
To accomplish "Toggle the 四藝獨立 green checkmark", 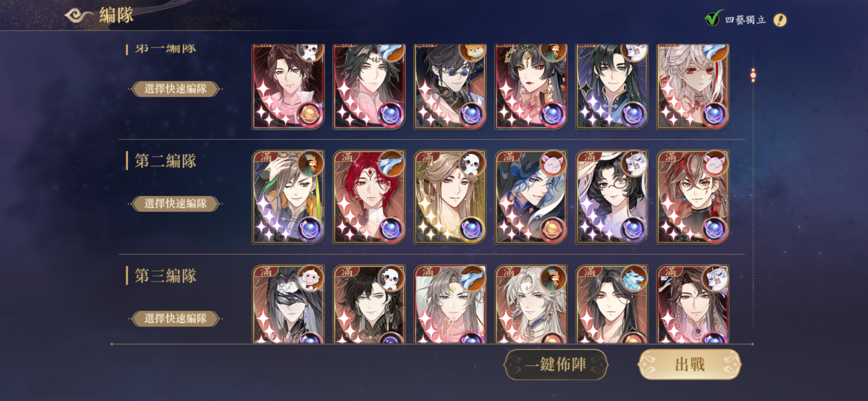I will [x=712, y=18].
